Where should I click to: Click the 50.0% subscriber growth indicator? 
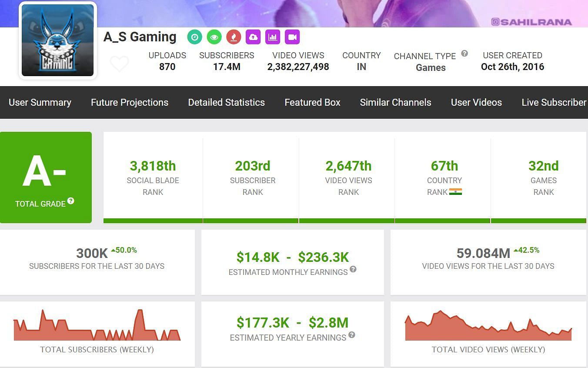pos(124,250)
